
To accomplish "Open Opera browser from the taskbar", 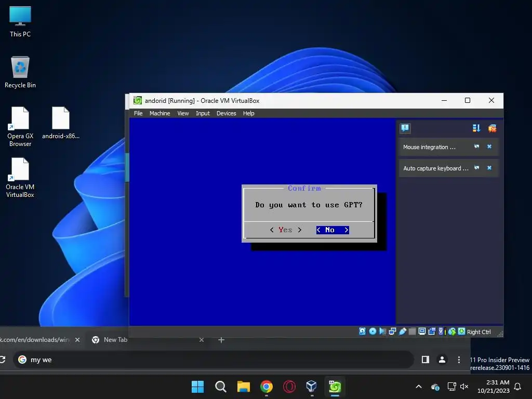I will [289, 387].
